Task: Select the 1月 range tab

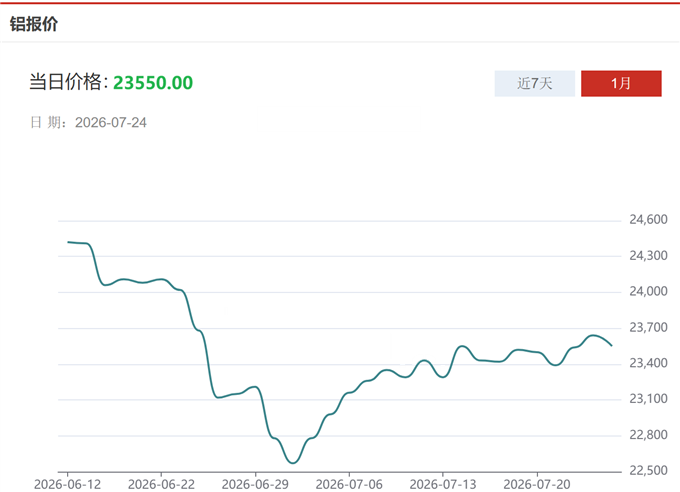Action: click(621, 83)
